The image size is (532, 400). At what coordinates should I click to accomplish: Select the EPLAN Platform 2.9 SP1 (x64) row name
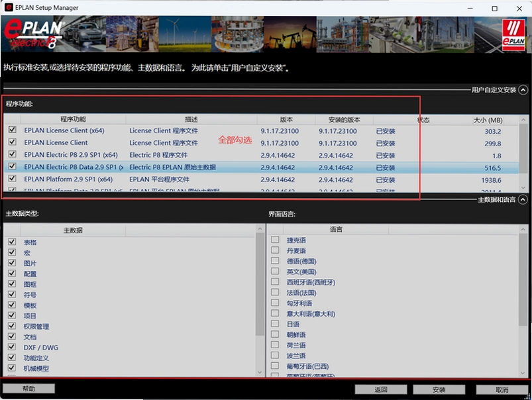tap(68, 179)
